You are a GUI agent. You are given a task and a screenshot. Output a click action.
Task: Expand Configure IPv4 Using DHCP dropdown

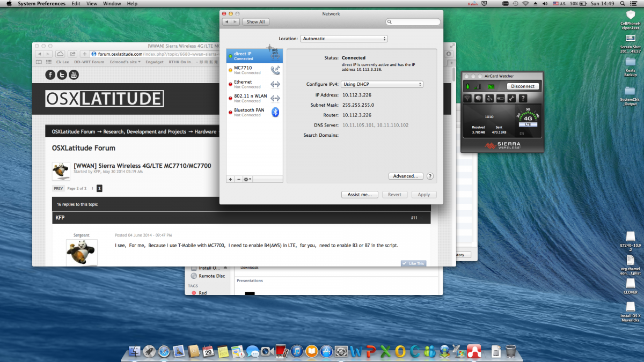382,84
